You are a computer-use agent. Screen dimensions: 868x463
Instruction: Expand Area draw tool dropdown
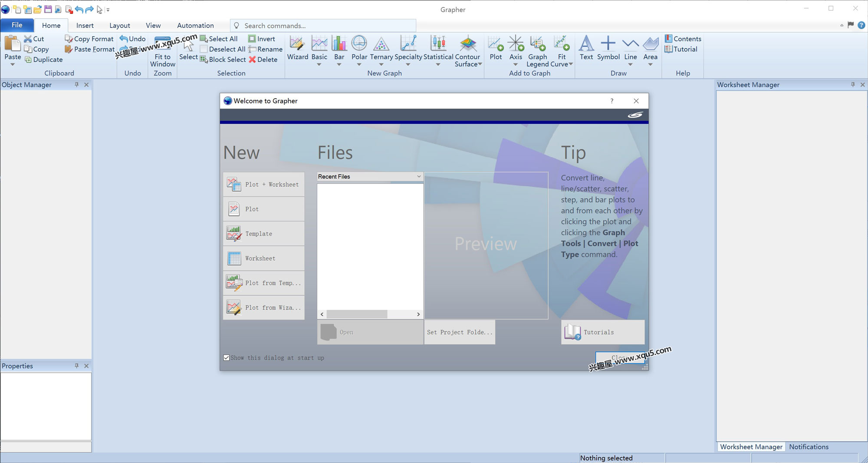[650, 65]
